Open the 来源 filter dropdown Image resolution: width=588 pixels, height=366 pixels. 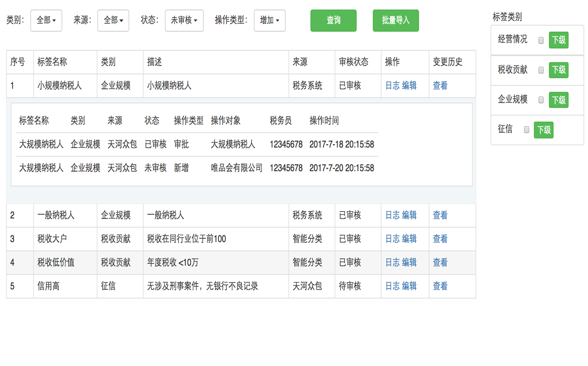113,21
